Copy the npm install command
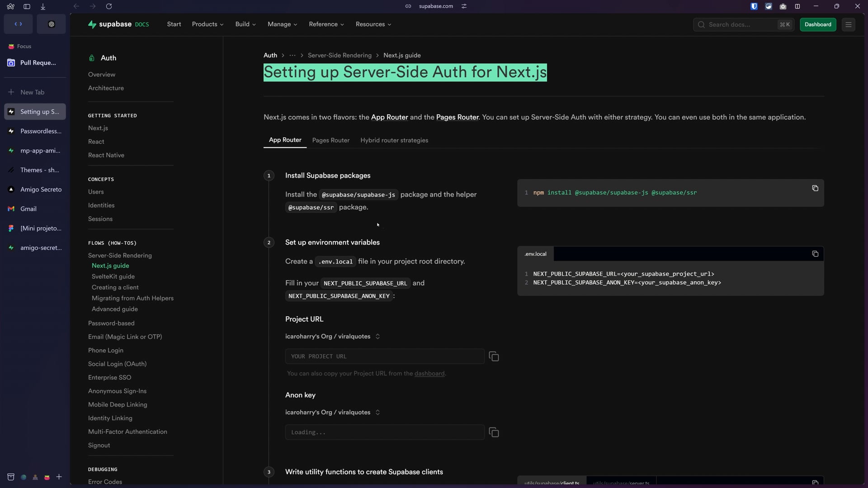This screenshot has height=488, width=868. pyautogui.click(x=815, y=188)
